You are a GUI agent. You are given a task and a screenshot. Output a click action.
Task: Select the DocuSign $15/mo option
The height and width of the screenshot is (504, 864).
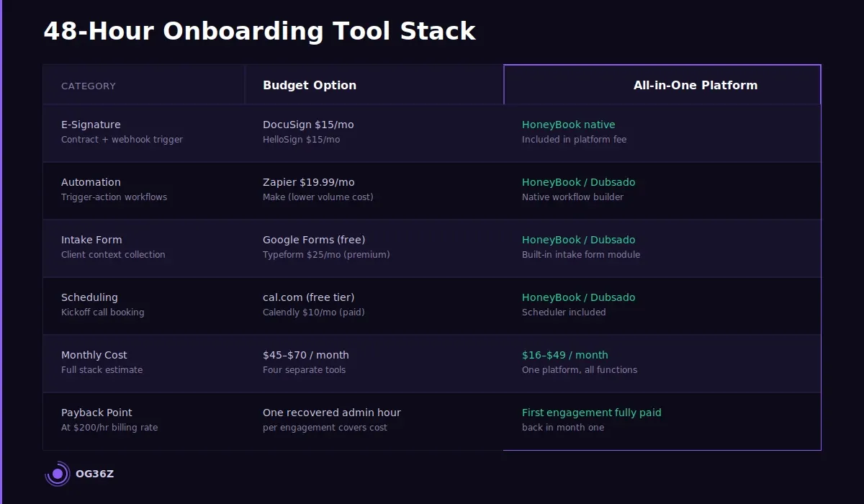pos(308,125)
